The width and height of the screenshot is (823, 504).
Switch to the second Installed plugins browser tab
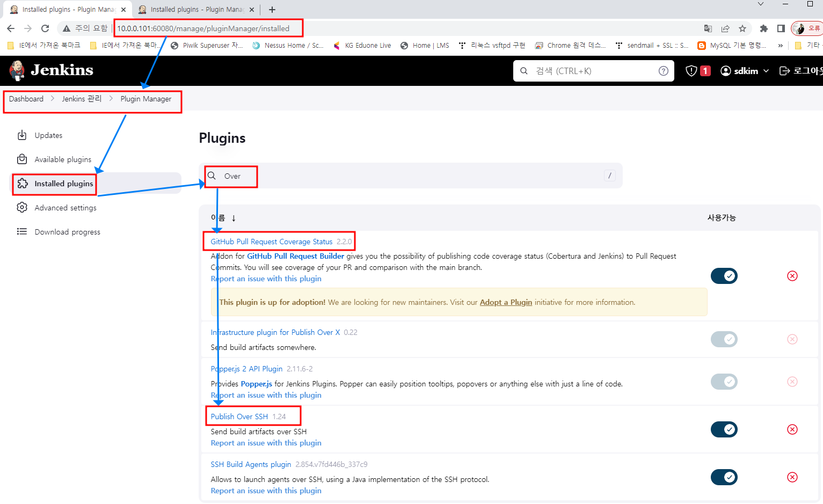196,10
